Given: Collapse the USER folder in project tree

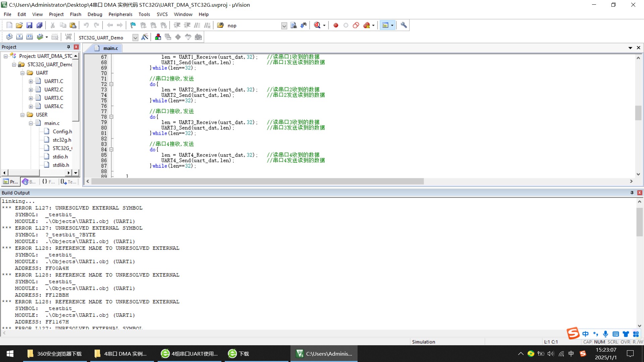Looking at the screenshot, I should [x=22, y=115].
